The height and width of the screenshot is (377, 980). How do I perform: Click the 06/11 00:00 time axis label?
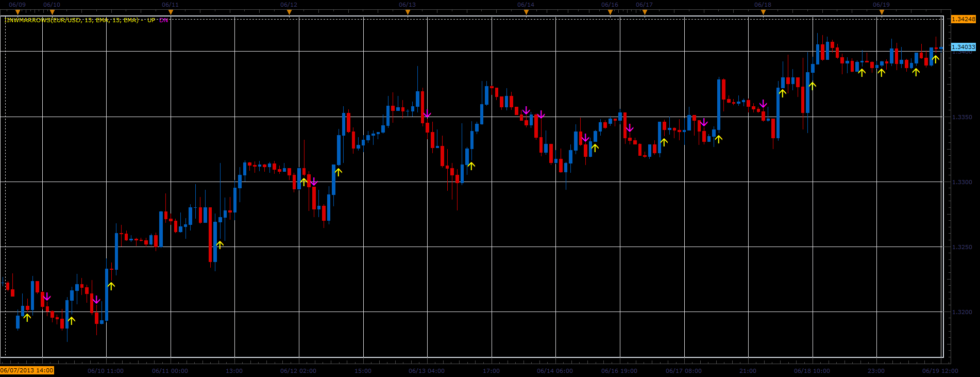tap(170, 371)
